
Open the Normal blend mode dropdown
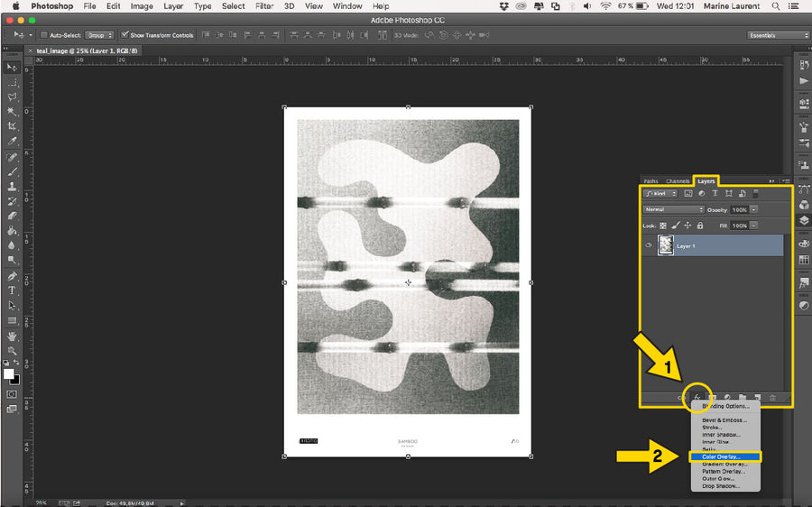click(673, 209)
